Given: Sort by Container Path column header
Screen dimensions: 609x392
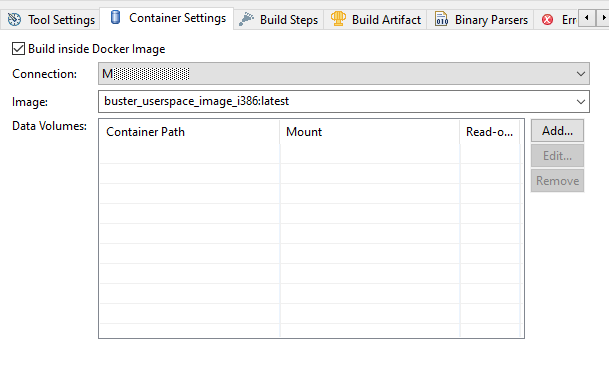Looking at the screenshot, I should [x=189, y=132].
